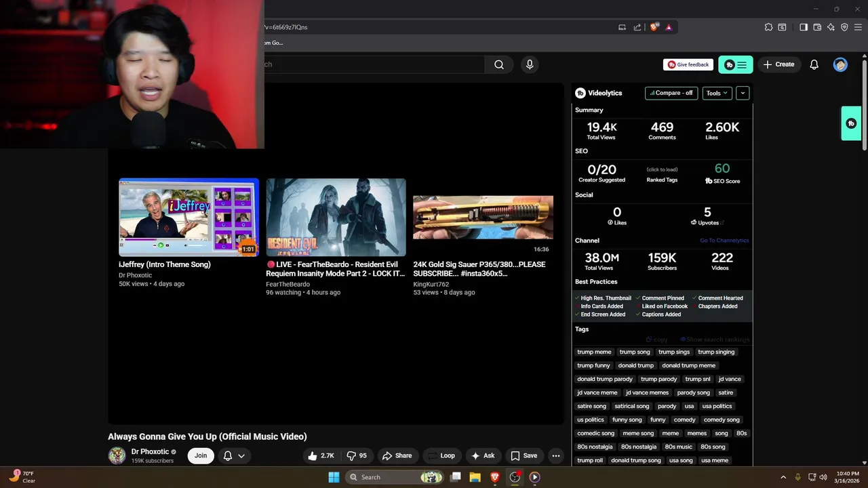868x488 pixels.
Task: Open the browser extensions puzzle icon
Action: click(x=768, y=27)
